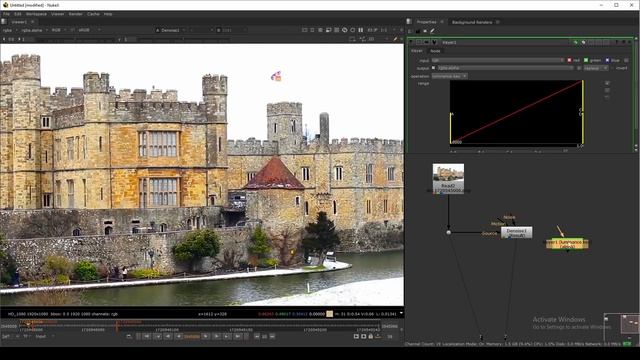Toggle the middle checkbox beside range graph
640x360 pixels.
pos(607,90)
